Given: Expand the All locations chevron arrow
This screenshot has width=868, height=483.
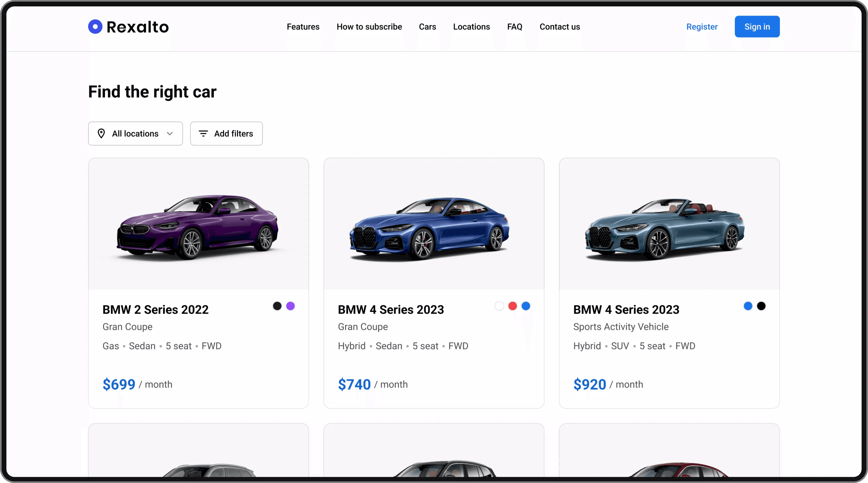Looking at the screenshot, I should tap(170, 133).
